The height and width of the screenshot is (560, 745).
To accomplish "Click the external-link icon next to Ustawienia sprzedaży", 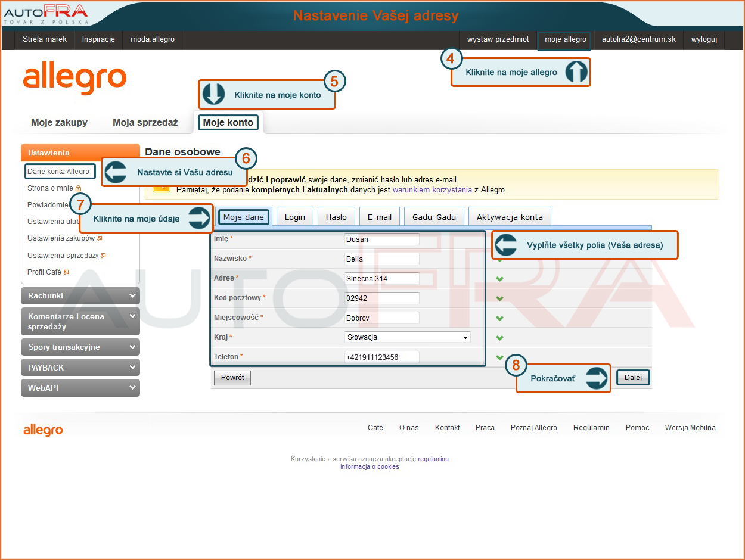I will coord(103,256).
